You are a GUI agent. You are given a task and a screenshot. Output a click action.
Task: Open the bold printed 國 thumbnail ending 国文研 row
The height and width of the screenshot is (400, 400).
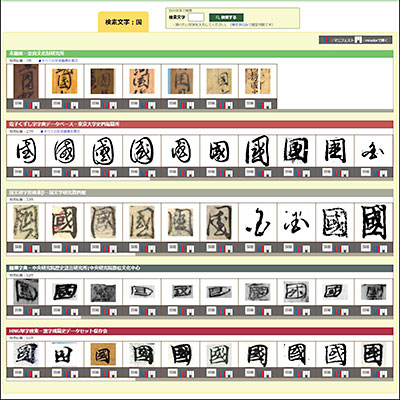pos(374,222)
